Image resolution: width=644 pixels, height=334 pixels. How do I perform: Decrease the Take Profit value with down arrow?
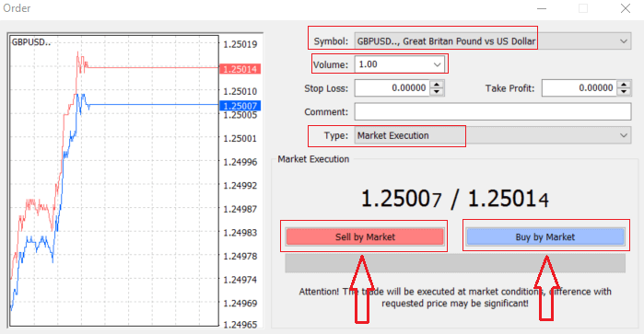click(x=624, y=91)
